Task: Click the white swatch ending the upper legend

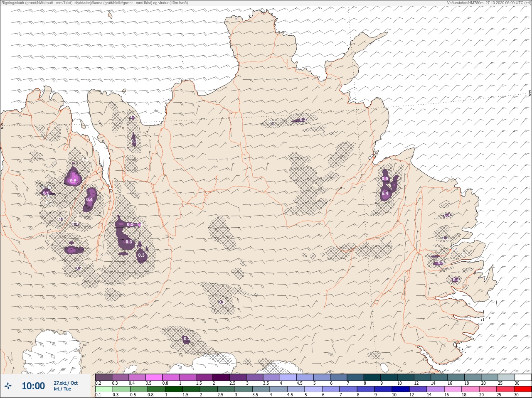Action: click(523, 377)
